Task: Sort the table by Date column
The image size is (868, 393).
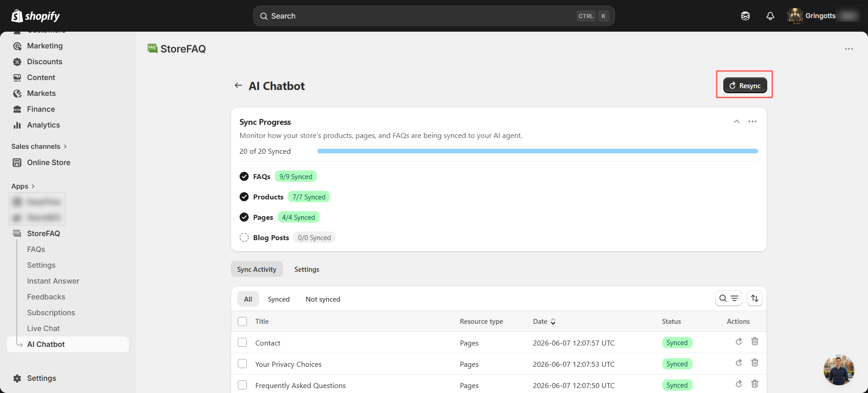Action: 544,322
